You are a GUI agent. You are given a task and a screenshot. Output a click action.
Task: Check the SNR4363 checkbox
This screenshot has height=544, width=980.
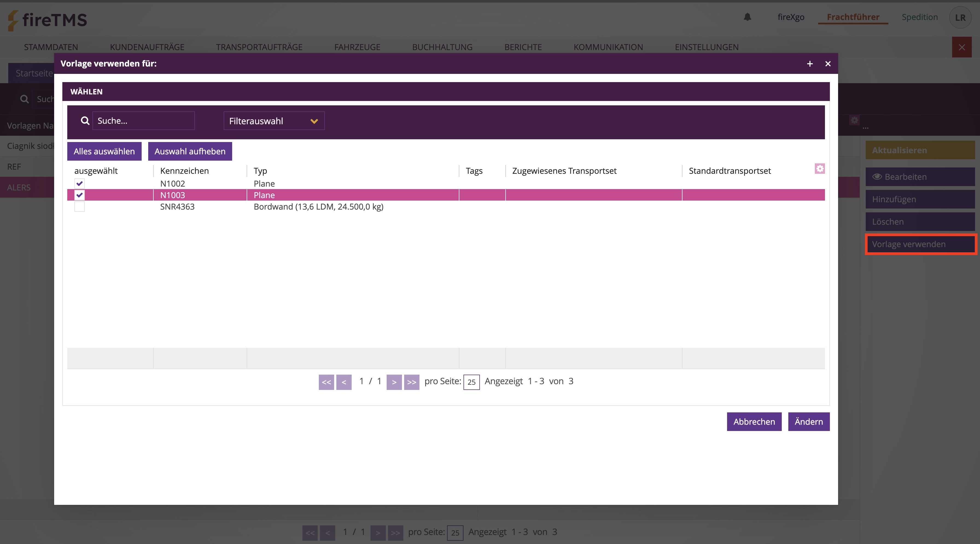point(80,207)
